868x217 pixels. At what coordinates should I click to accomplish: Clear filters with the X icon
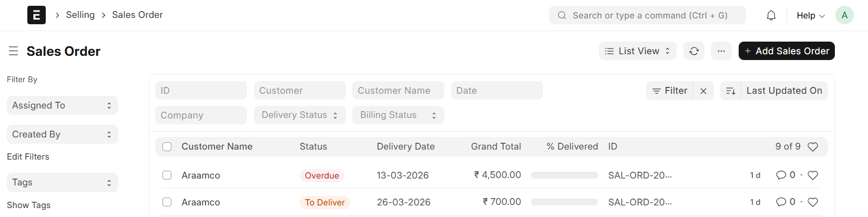point(703,91)
